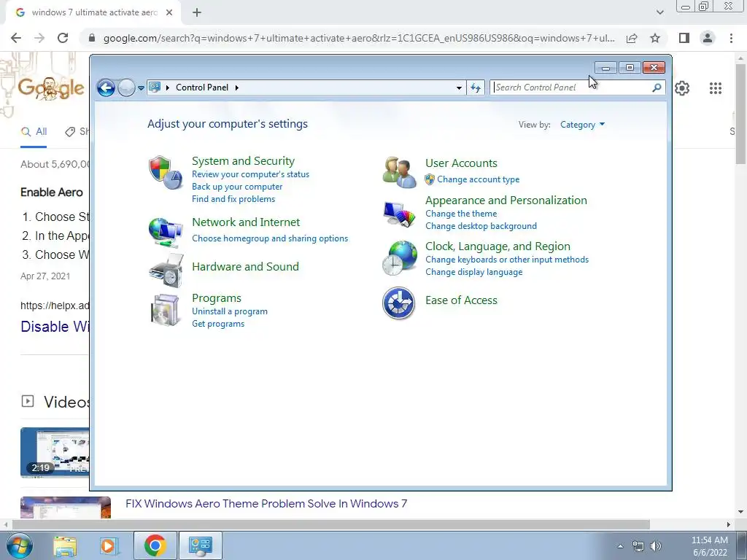Viewport: 747px width, 560px height.
Task: Expand breadcrumb arrow before Control Panel
Action: [168, 87]
